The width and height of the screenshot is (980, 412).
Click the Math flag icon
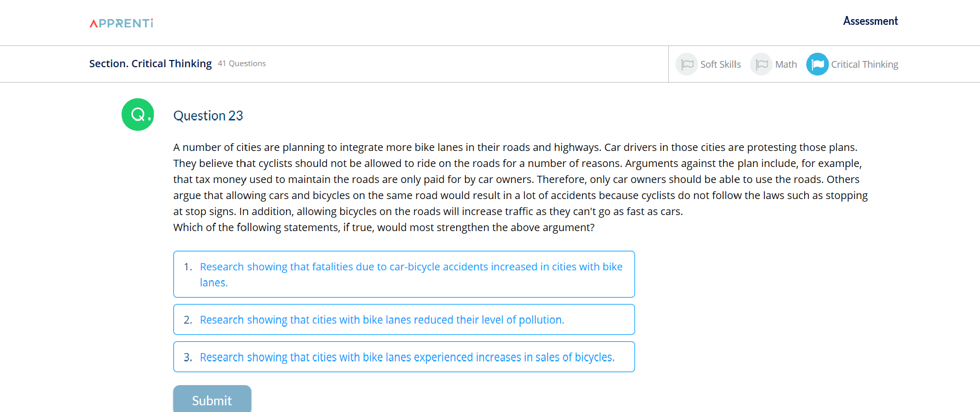click(761, 64)
